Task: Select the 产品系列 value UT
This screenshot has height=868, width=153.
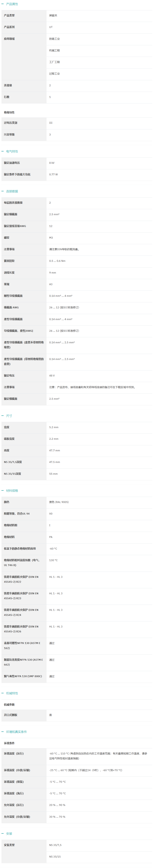Action: [x=51, y=27]
